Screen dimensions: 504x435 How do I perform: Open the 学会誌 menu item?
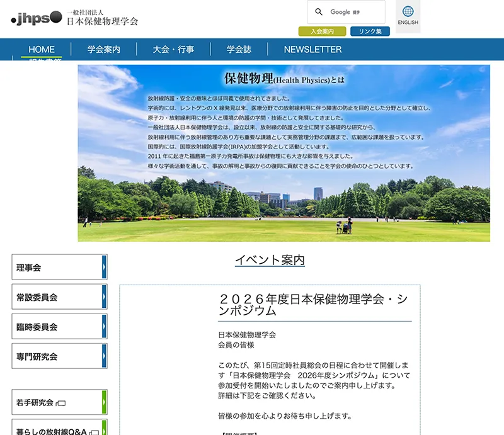point(239,49)
